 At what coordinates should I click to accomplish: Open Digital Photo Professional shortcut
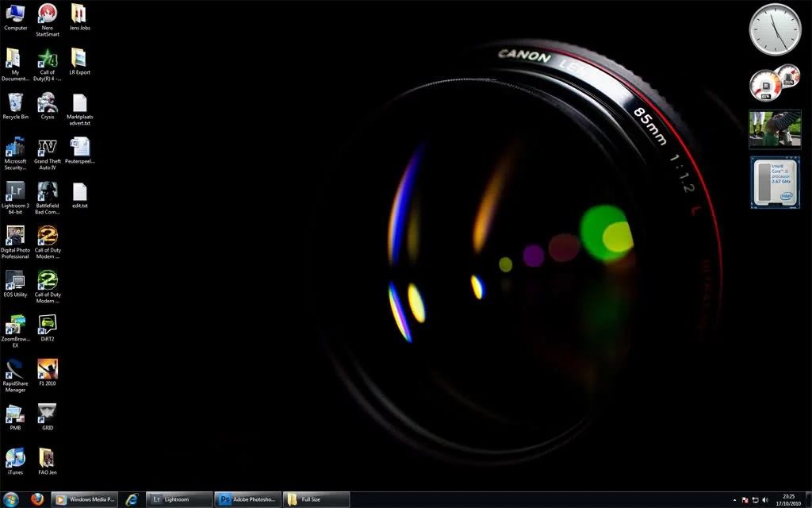(x=15, y=243)
